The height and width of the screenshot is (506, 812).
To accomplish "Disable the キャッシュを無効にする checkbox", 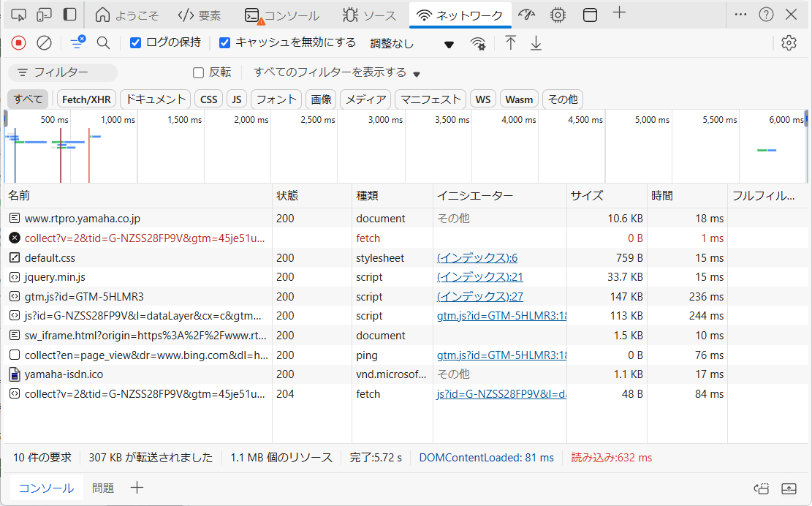I will (x=225, y=42).
